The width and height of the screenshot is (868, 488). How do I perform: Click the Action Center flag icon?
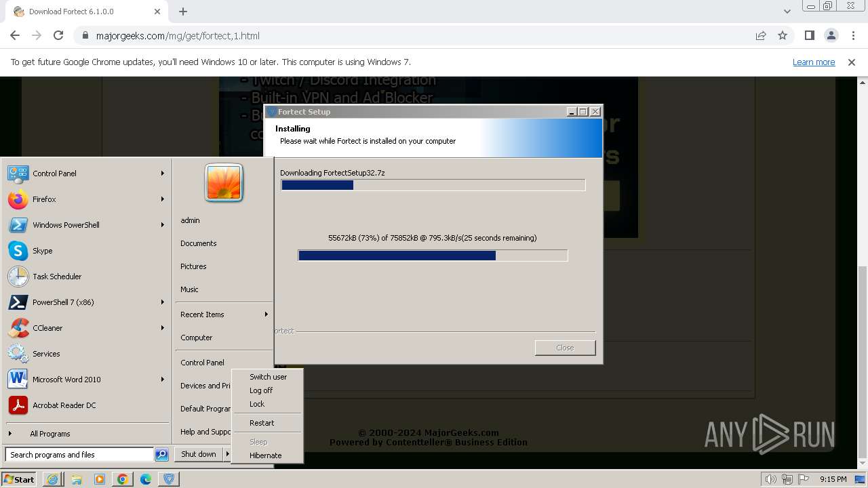coord(804,480)
